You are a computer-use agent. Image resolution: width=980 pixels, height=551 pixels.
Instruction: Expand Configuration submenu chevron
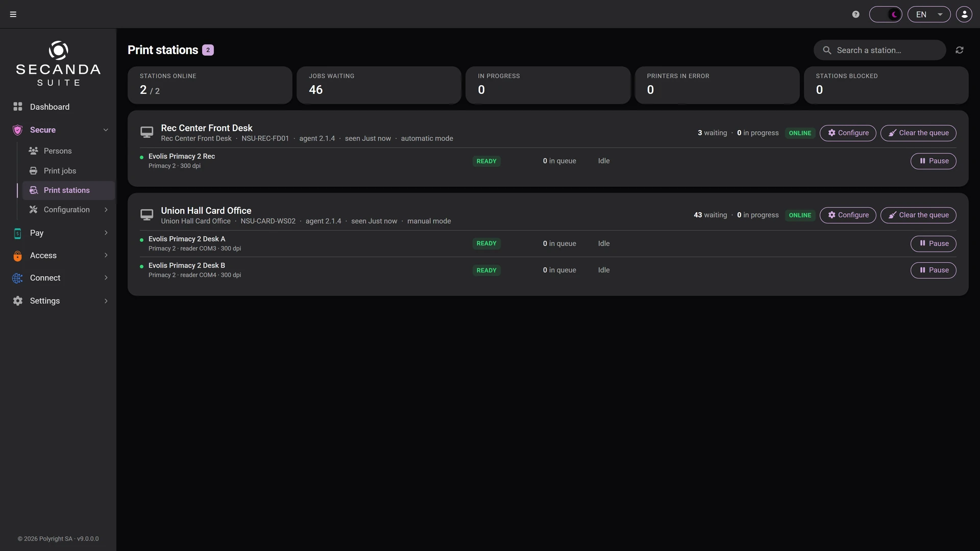tap(106, 210)
